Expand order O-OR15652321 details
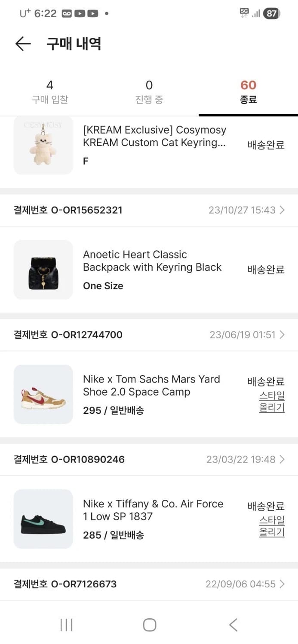The height and width of the screenshot is (644, 298). click(282, 210)
